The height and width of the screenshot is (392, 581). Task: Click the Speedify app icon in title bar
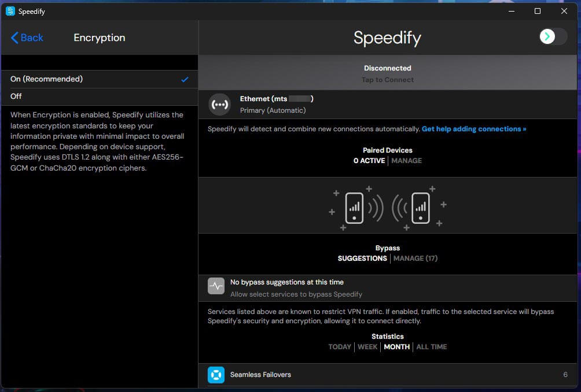pos(10,11)
